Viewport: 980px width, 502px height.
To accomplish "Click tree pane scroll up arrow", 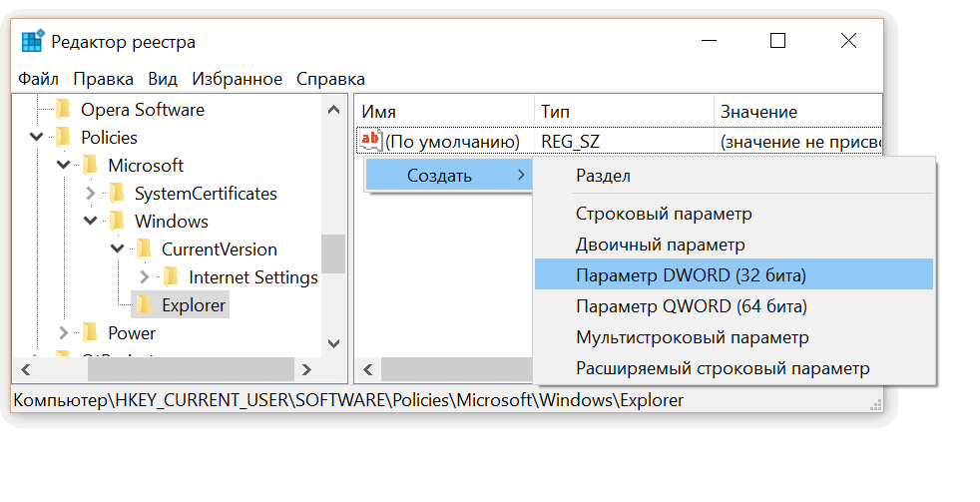I will coord(334,110).
